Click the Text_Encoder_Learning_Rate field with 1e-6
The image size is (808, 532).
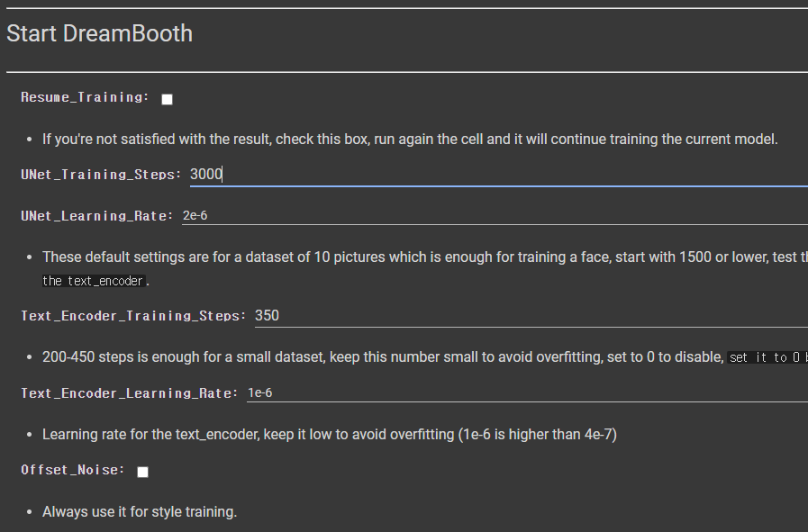[527, 393]
